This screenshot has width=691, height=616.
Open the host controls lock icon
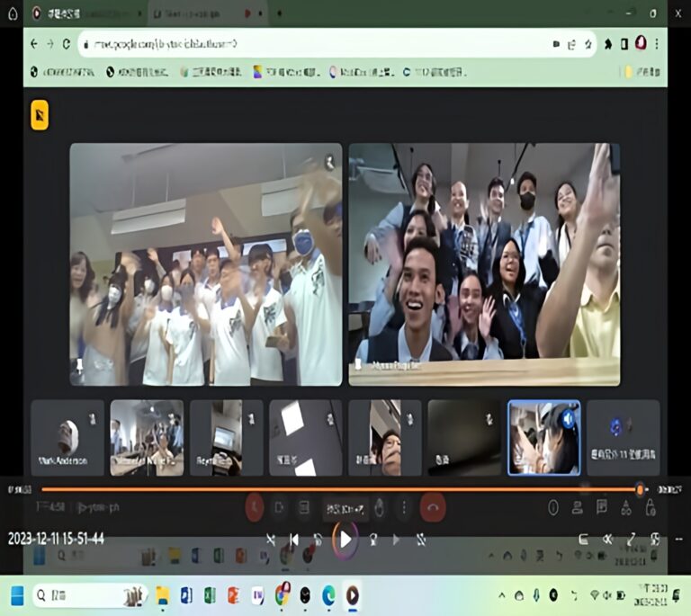click(x=651, y=508)
